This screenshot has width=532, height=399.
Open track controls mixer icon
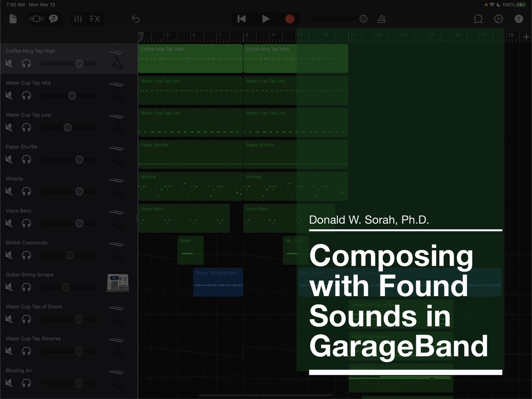point(78,19)
